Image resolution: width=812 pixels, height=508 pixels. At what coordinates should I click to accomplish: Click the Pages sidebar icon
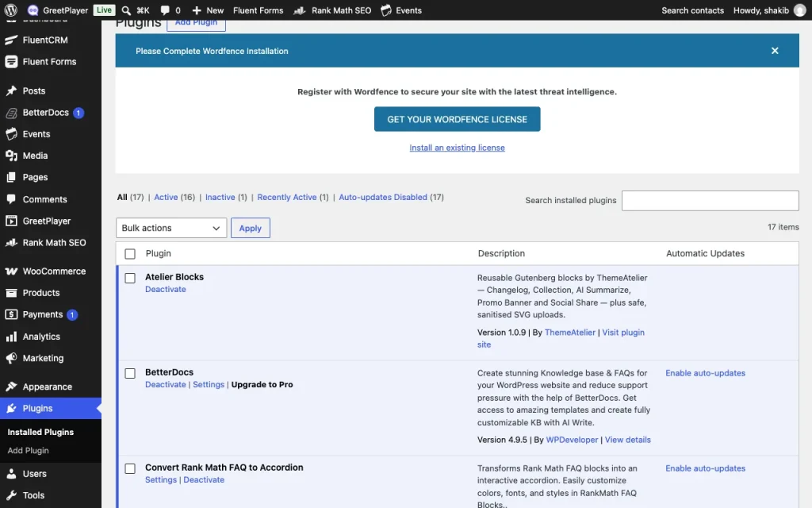tap(11, 177)
